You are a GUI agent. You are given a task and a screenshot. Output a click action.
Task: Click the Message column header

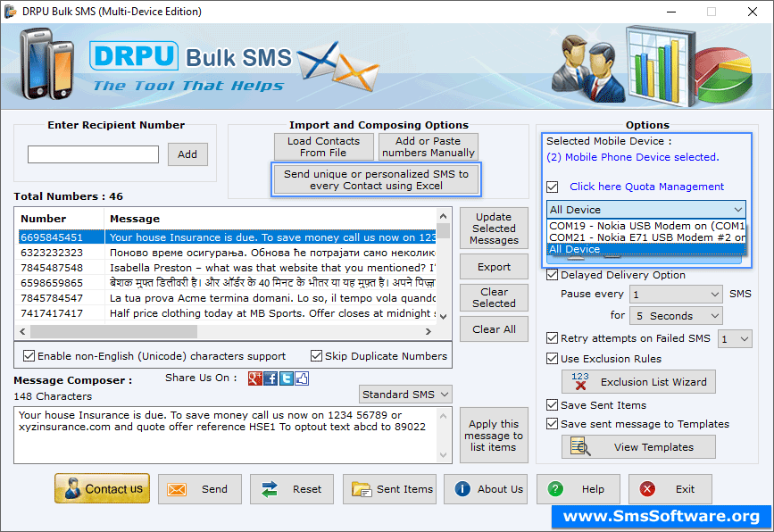270,219
